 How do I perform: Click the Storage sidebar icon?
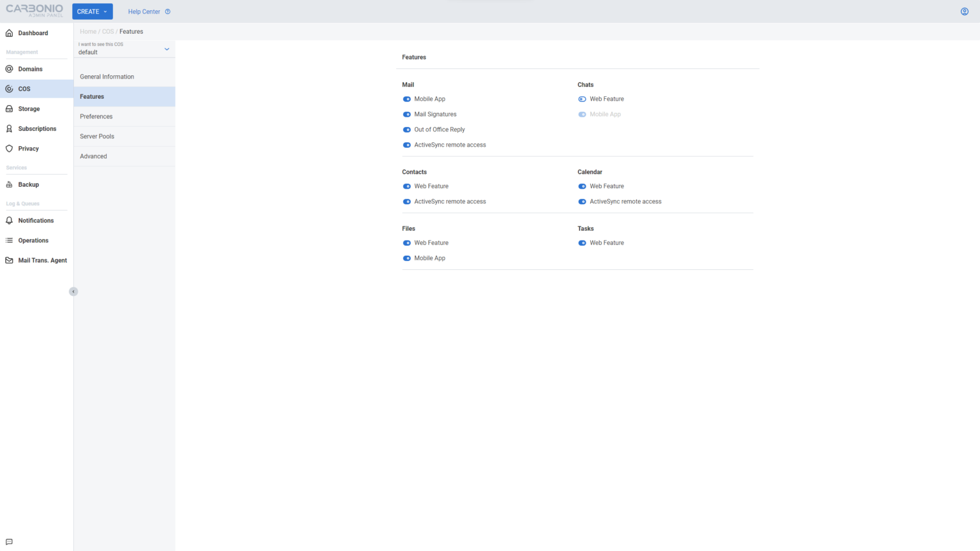pyautogui.click(x=9, y=108)
